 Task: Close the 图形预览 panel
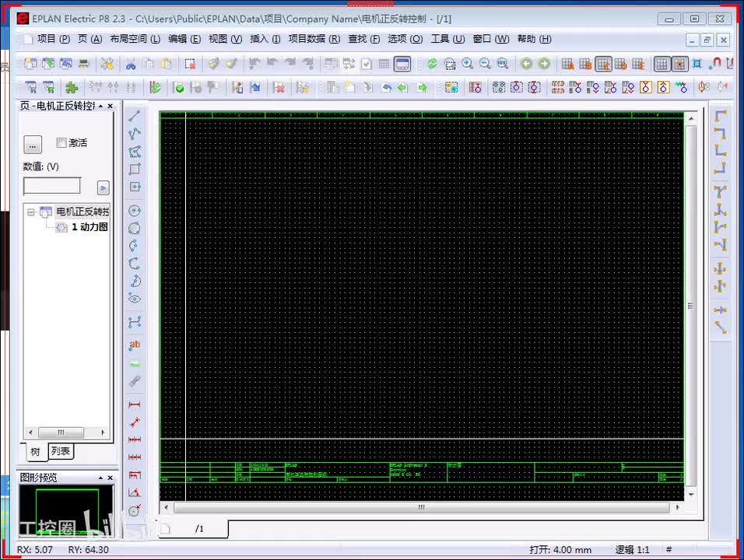click(x=110, y=478)
